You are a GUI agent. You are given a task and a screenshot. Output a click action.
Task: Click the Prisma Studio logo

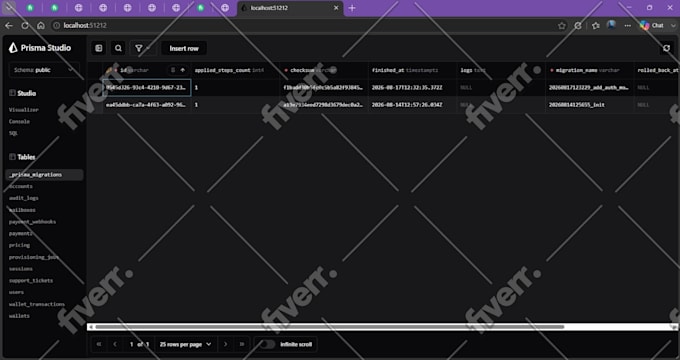[x=39, y=48]
